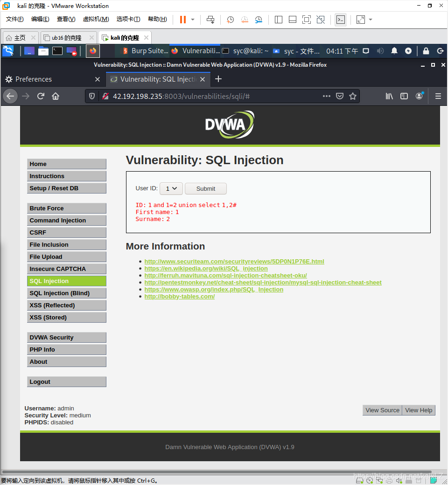Open Setup / Reset DB page
Image resolution: width=448 pixels, height=485 pixels.
pos(67,188)
